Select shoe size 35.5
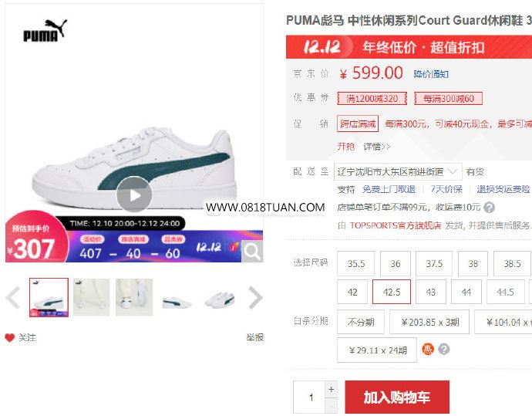The width and height of the screenshot is (532, 416). 356,263
